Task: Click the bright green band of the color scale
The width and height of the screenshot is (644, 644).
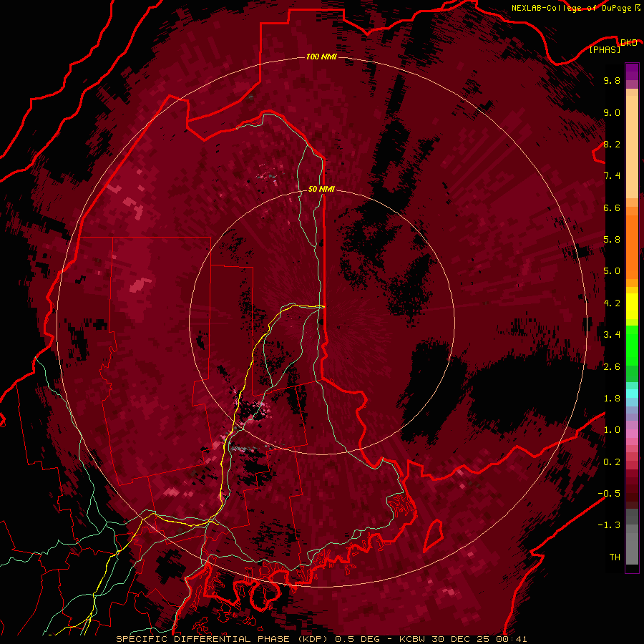Action: [x=632, y=345]
